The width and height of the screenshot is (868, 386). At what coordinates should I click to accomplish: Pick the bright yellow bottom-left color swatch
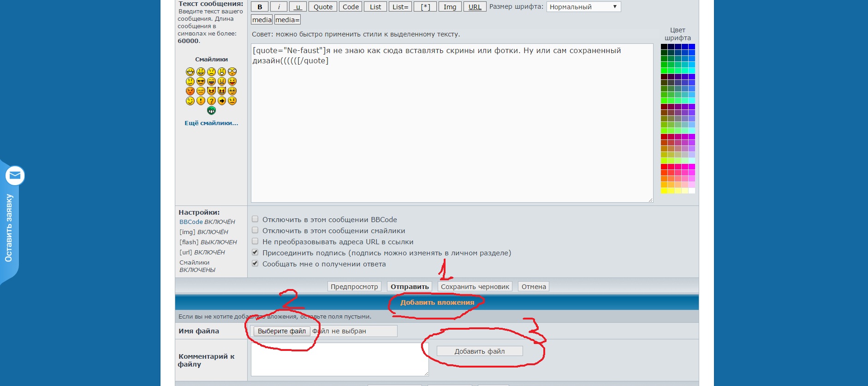[664, 191]
